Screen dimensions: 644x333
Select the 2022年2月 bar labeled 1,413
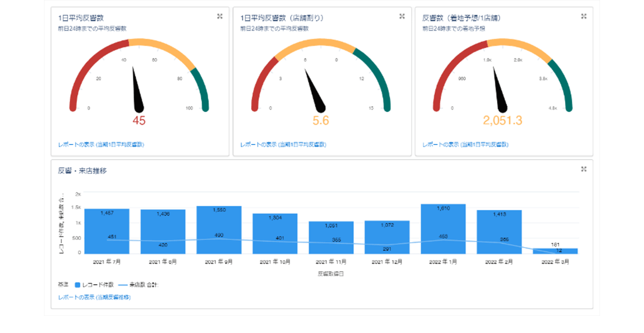coord(499,232)
